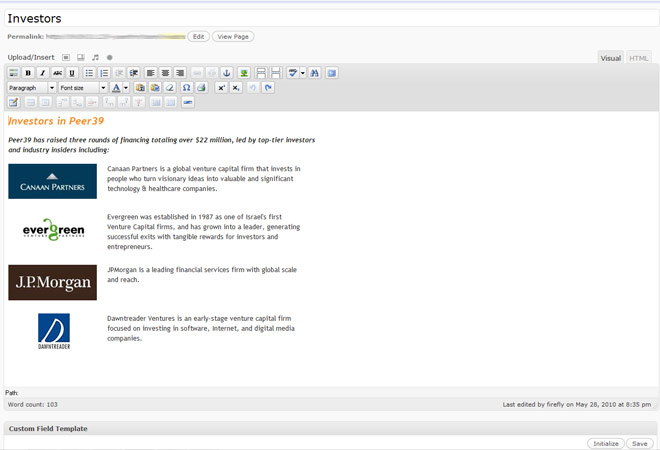
Task: Switch to the Visual editor tab
Action: [611, 58]
